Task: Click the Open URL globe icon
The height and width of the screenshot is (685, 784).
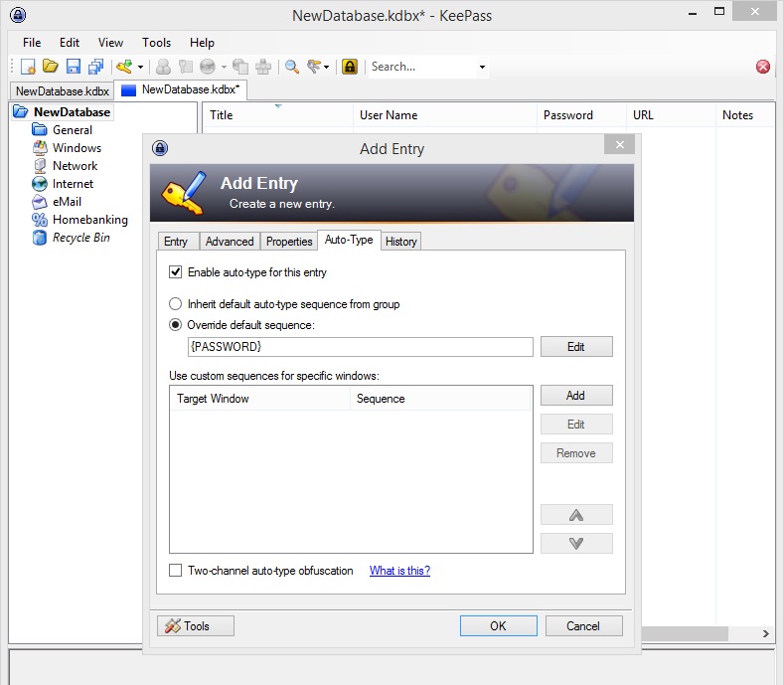Action: point(208,67)
